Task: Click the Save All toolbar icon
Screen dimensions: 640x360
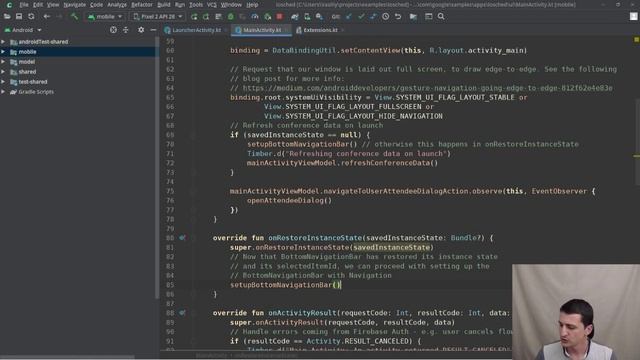Action: click(19, 17)
